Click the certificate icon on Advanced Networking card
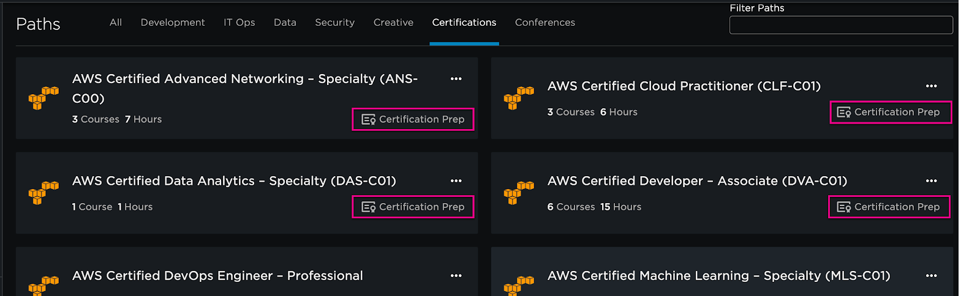The height and width of the screenshot is (296, 980). click(x=369, y=119)
